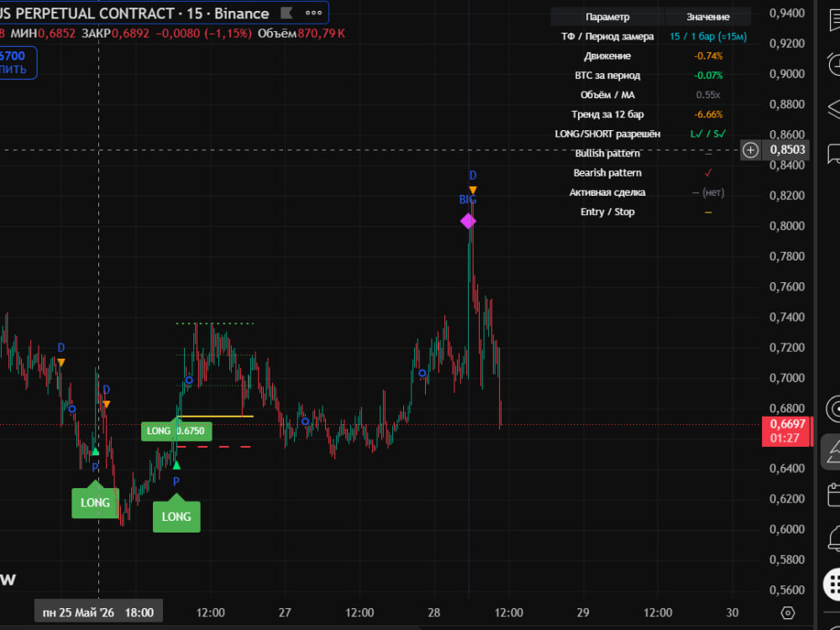840x630 pixels.
Task: Select the PERPETUAL CONTRACT · 15 · Binance title
Action: tap(142, 13)
